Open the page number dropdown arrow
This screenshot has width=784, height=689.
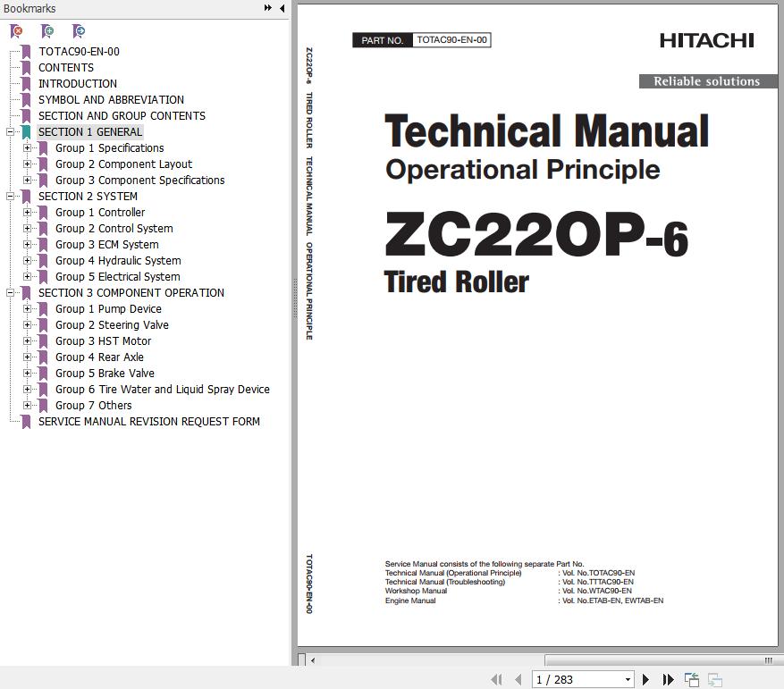click(x=628, y=679)
